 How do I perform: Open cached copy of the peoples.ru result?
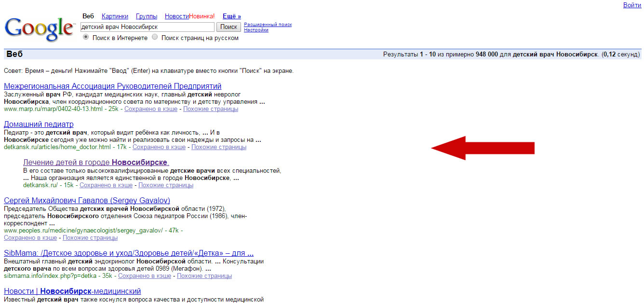(x=30, y=238)
